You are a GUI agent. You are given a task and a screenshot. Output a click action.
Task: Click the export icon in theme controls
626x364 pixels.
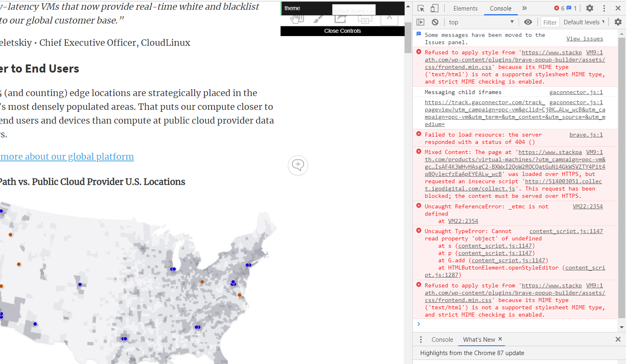pyautogui.click(x=341, y=19)
